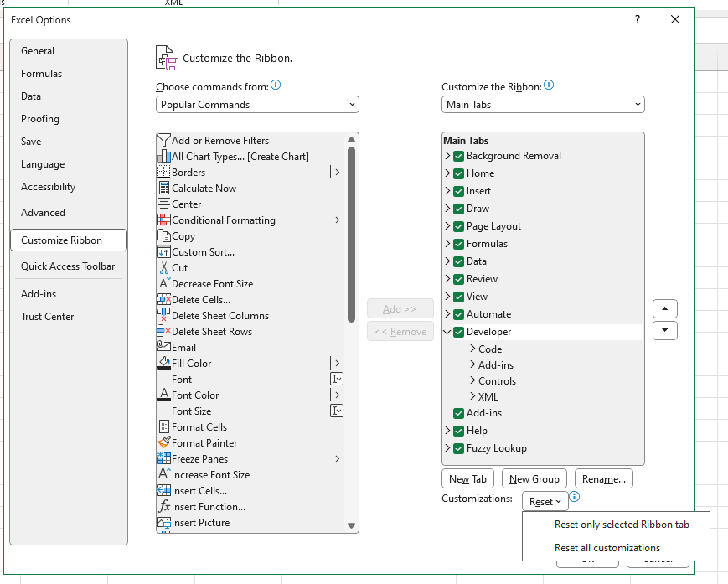Click the Insert Function fx icon
This screenshot has width=728, height=584.
click(x=164, y=506)
